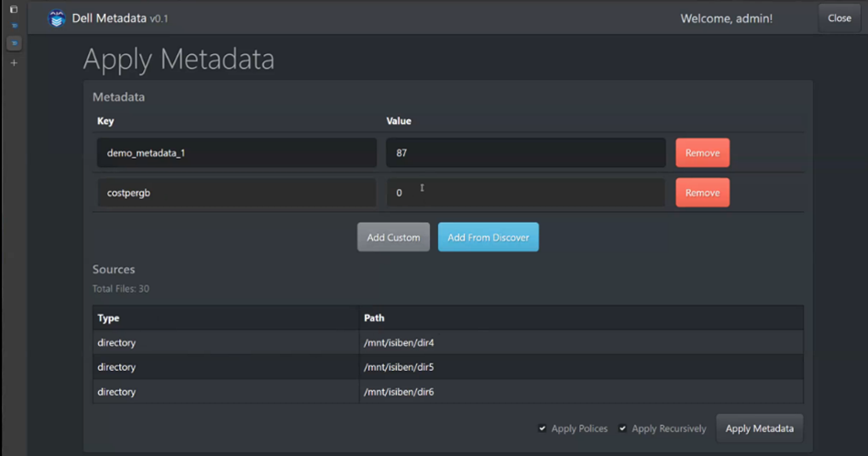The height and width of the screenshot is (456, 868).
Task: Click the demo_metadata_1 key field
Action: (x=236, y=153)
